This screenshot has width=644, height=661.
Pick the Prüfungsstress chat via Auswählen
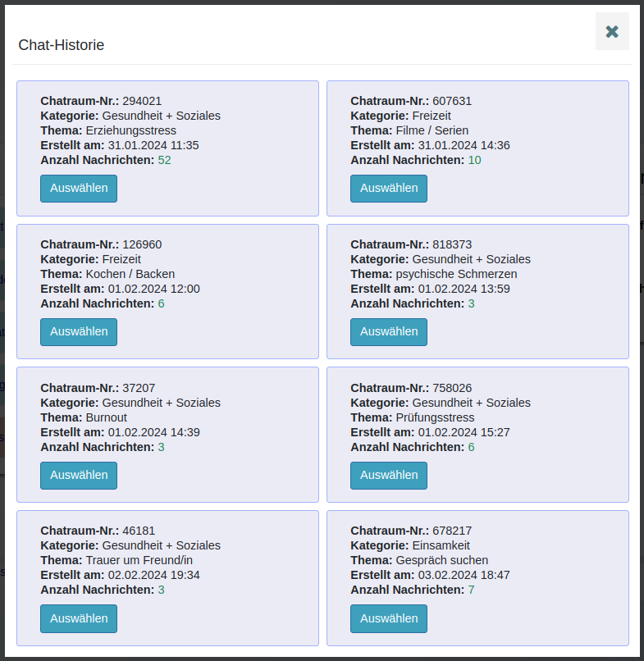pos(389,475)
